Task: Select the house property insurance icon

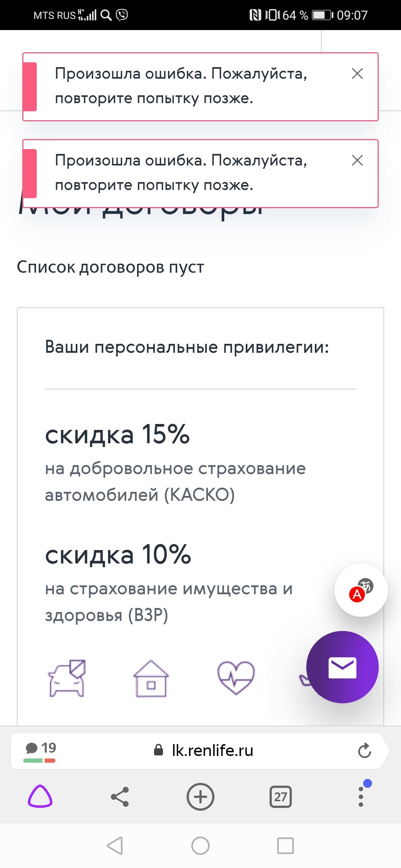Action: coord(151,678)
